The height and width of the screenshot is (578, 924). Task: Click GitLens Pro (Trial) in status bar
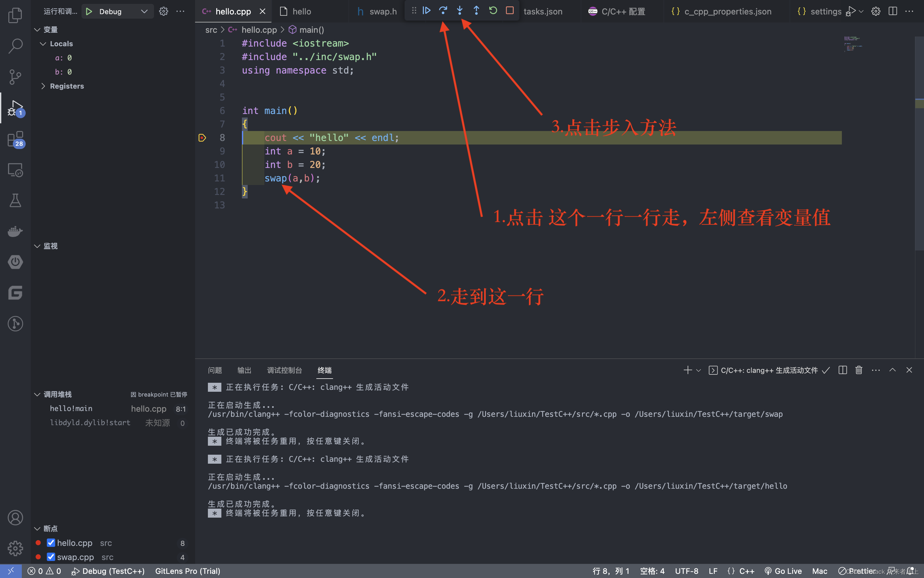click(187, 571)
